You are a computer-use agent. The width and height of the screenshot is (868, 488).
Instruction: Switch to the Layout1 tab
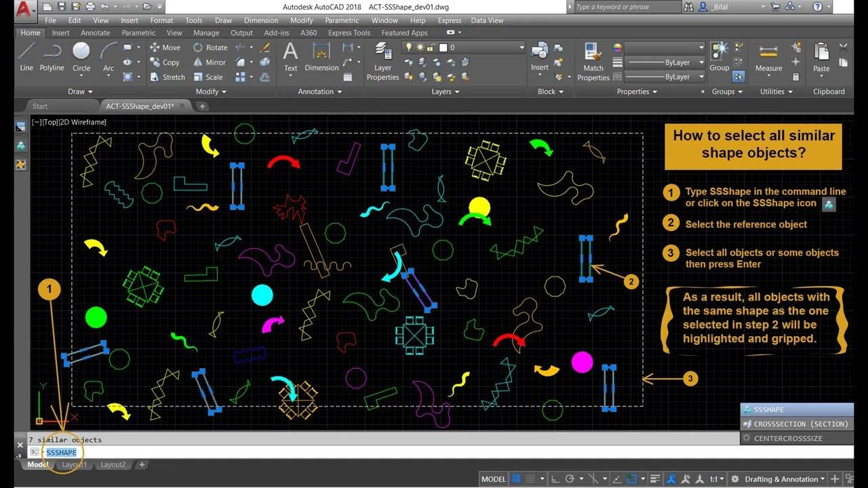[x=75, y=465]
